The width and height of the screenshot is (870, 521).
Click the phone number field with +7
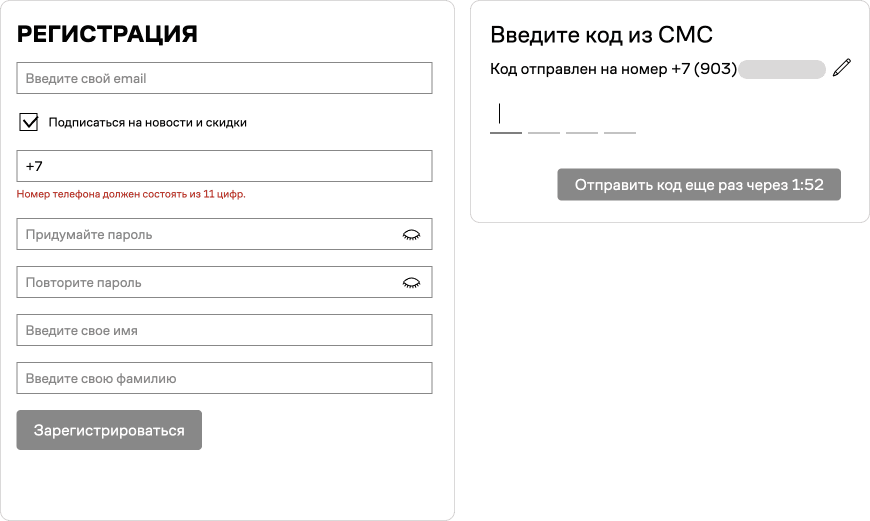click(224, 166)
